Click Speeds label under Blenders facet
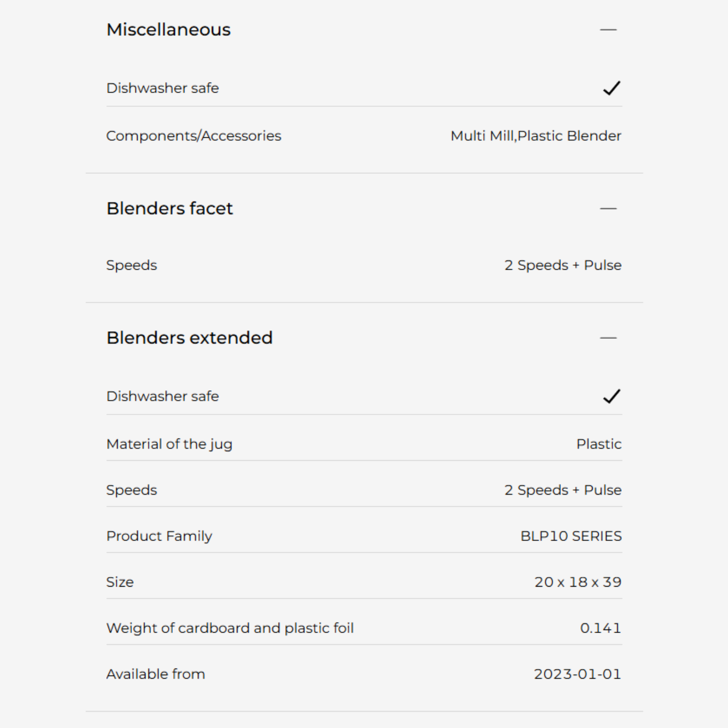The image size is (728, 728). [x=132, y=265]
